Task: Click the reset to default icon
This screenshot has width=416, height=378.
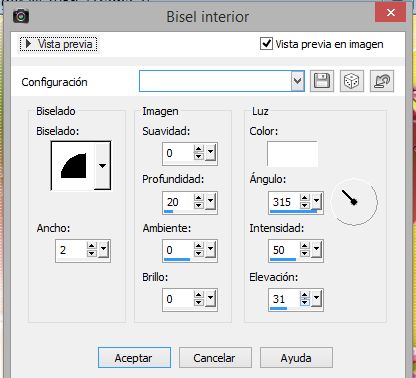Action: point(382,81)
